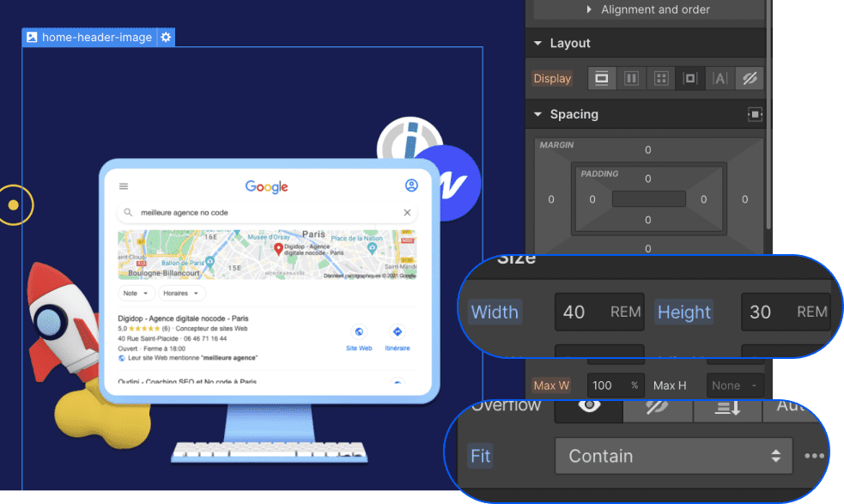
Task: Change Width unit REM
Action: click(x=625, y=312)
